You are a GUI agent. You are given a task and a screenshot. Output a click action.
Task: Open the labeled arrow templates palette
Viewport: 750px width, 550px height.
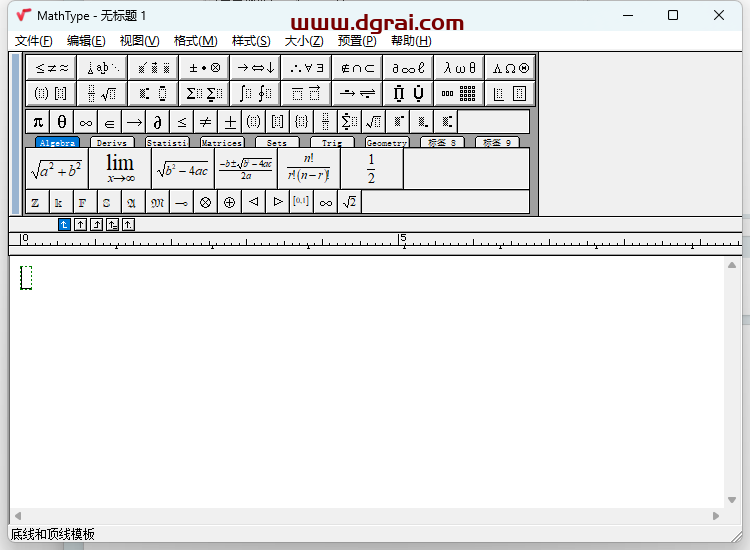coord(357,93)
